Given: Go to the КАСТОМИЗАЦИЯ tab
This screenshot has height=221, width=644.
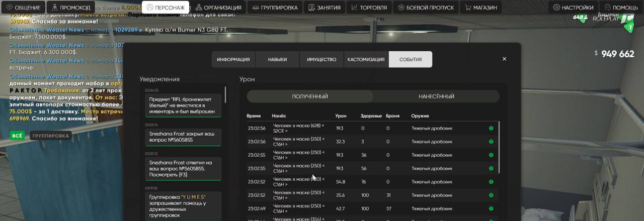Looking at the screenshot, I should (x=366, y=59).
